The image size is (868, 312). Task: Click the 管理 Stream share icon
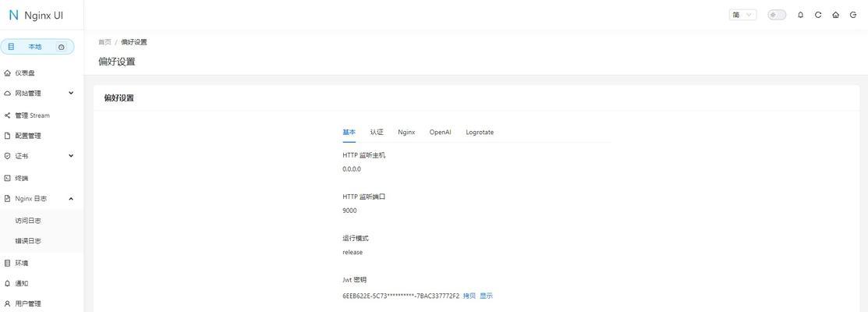click(7, 115)
